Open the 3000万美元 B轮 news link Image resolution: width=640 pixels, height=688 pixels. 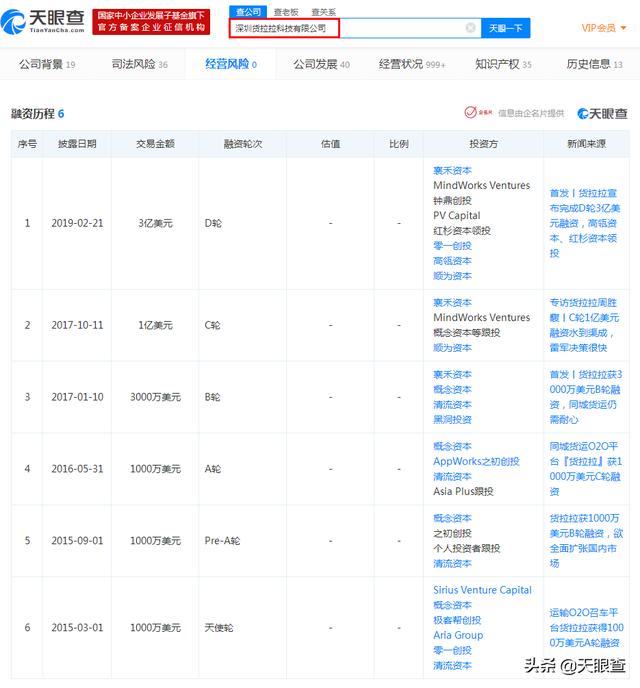pyautogui.click(x=585, y=397)
